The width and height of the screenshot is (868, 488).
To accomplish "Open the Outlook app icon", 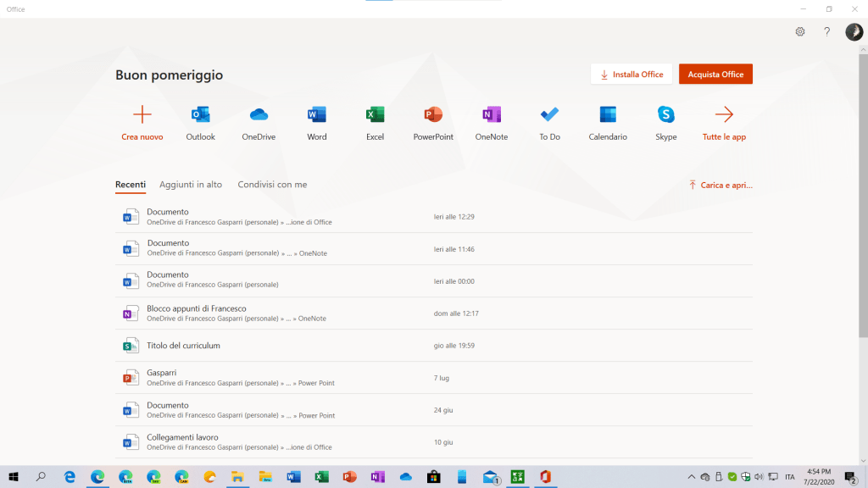I will pyautogui.click(x=201, y=115).
